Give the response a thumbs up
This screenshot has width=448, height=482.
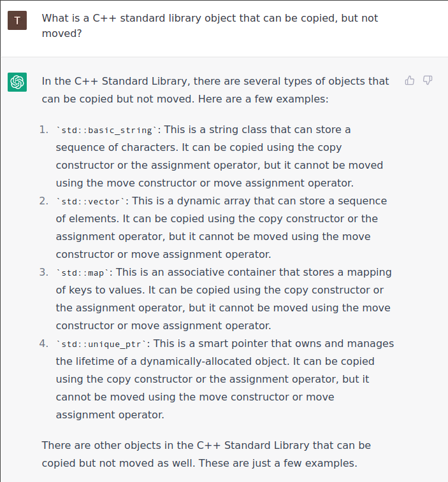[x=410, y=80]
